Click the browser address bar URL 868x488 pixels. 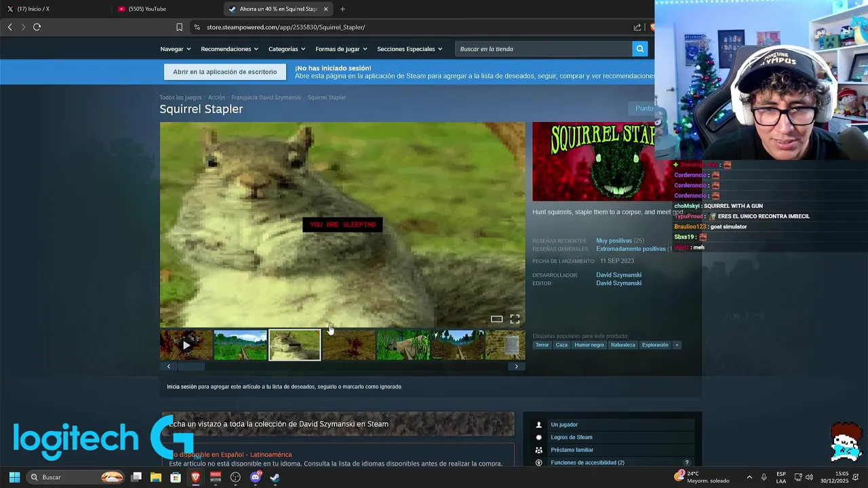[285, 27]
